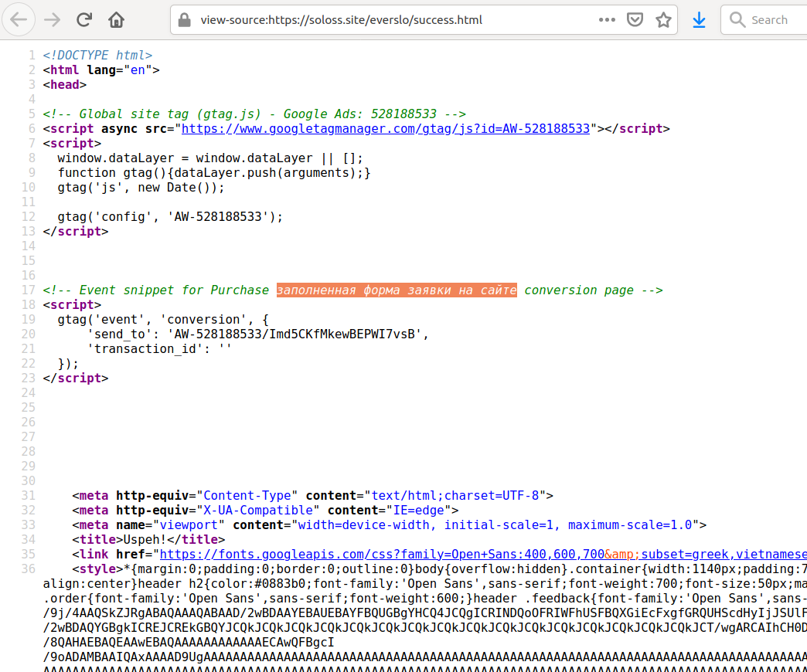Click the magnifier icon in the search bar
The height and width of the screenshot is (672, 807).
[737, 20]
